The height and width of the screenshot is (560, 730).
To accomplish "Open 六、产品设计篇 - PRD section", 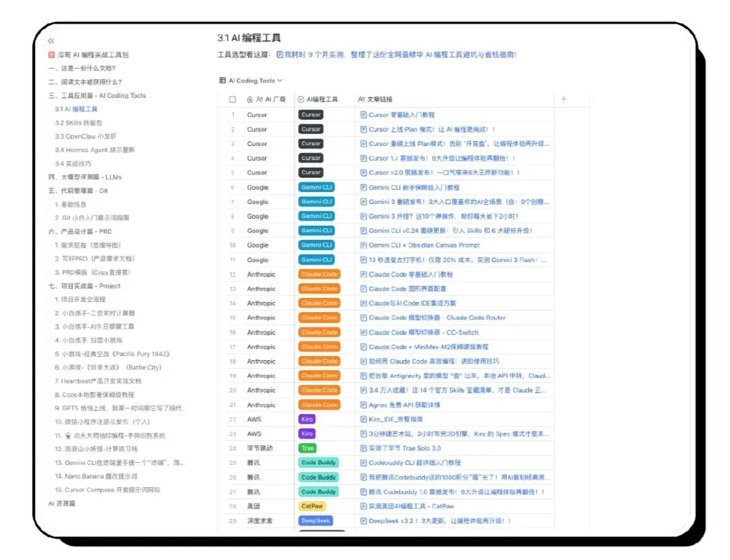I will pyautogui.click(x=80, y=232).
